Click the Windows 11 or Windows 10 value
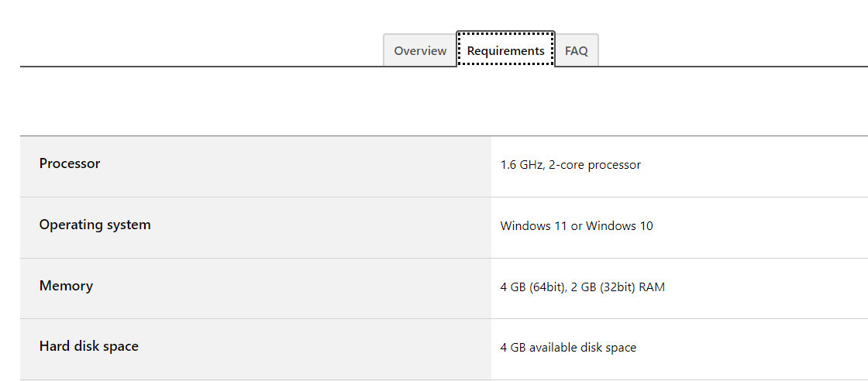The height and width of the screenshot is (381, 868). 577,226
